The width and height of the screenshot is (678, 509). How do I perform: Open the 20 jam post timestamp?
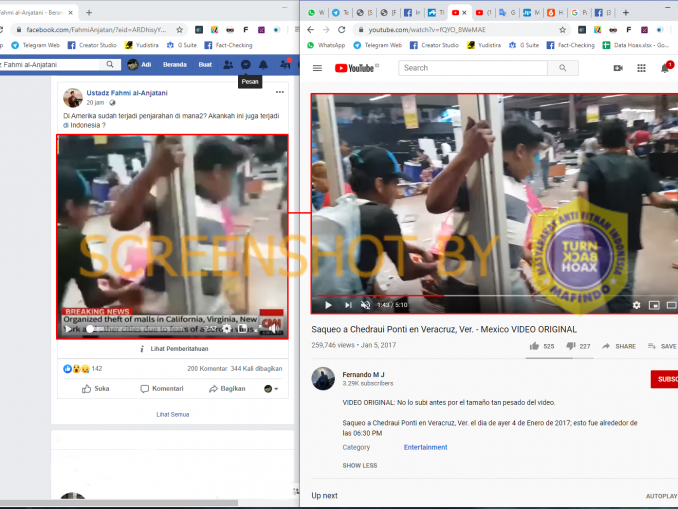[x=95, y=102]
